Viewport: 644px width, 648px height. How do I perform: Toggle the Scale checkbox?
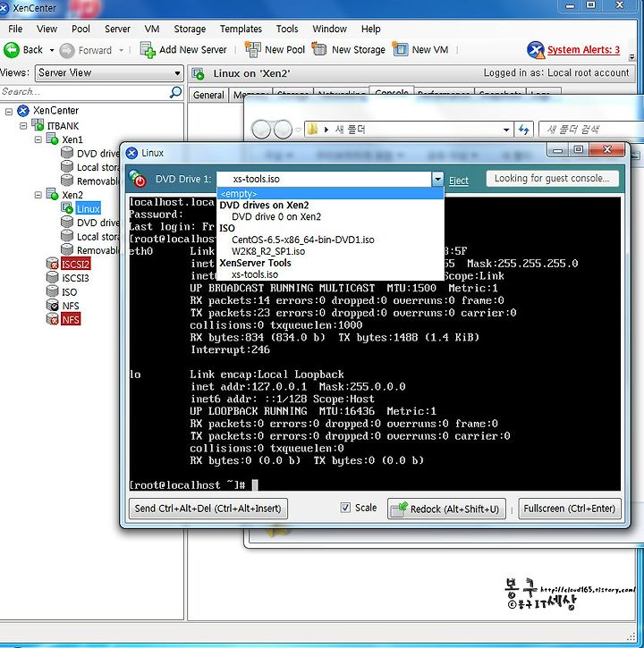[x=345, y=508]
